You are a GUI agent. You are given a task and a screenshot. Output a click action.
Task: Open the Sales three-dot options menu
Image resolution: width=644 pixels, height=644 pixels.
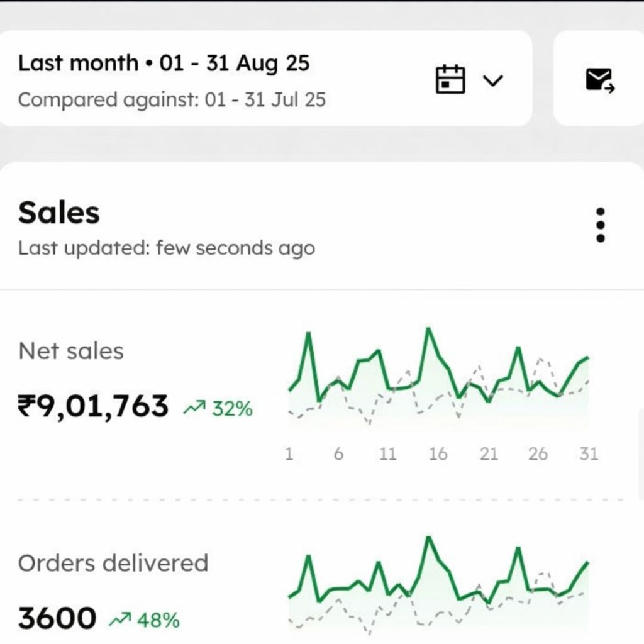(x=600, y=225)
